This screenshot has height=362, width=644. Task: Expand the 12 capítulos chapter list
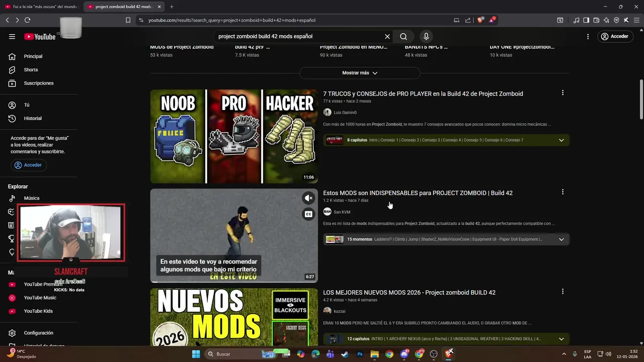(x=561, y=339)
